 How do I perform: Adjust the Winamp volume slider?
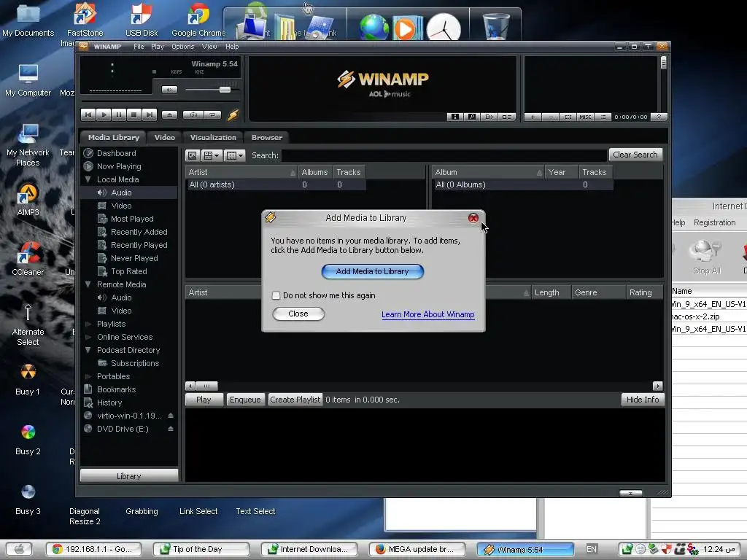225,90
